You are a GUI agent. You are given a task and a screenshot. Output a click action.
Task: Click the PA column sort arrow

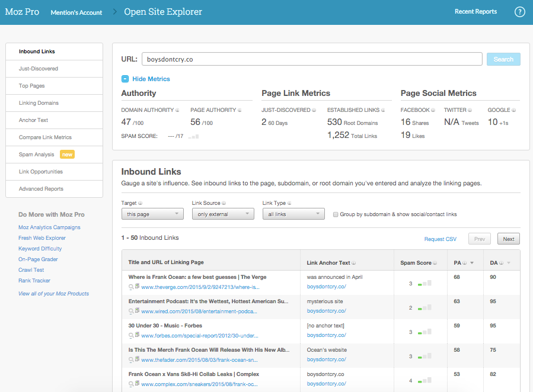click(x=472, y=263)
